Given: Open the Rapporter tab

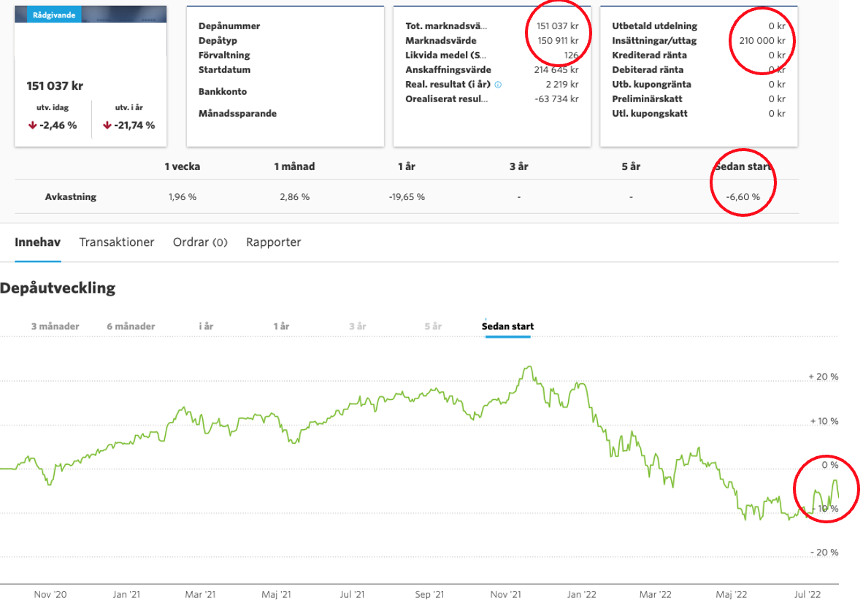Looking at the screenshot, I should pos(273,242).
